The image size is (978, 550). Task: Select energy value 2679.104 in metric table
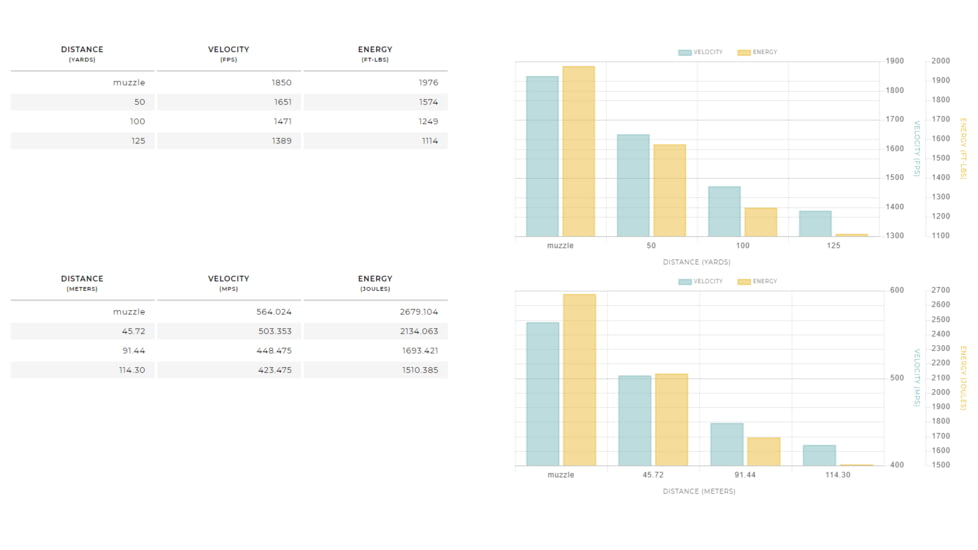tap(419, 312)
